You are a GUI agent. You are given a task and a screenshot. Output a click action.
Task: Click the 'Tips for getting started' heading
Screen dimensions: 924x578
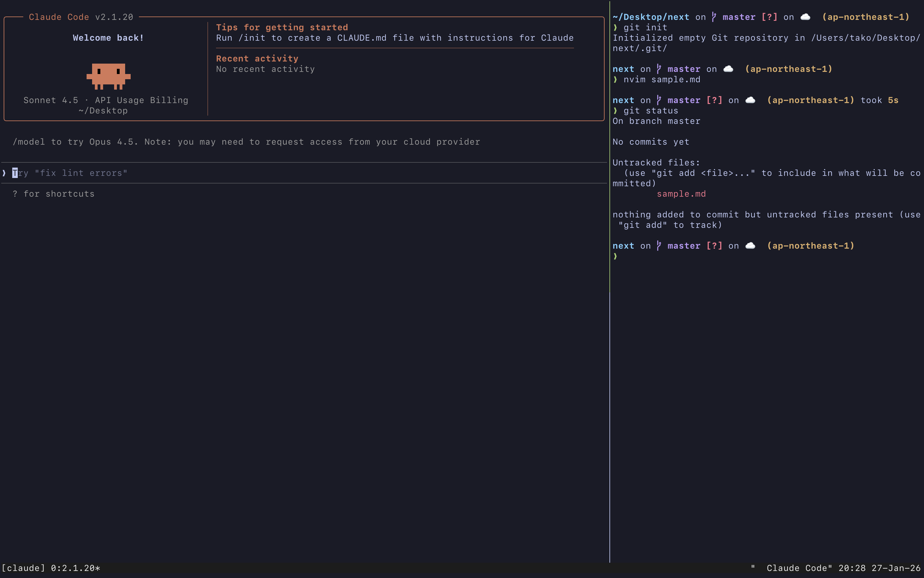[x=282, y=27]
